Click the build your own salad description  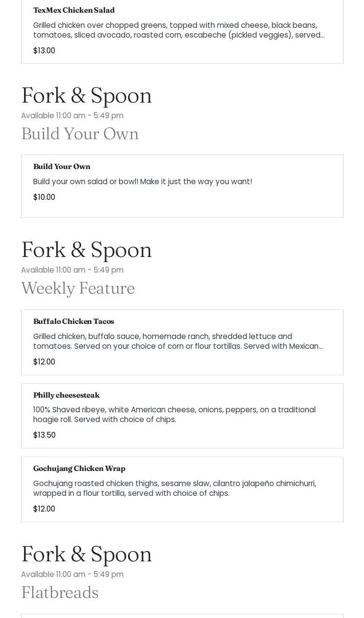142,182
